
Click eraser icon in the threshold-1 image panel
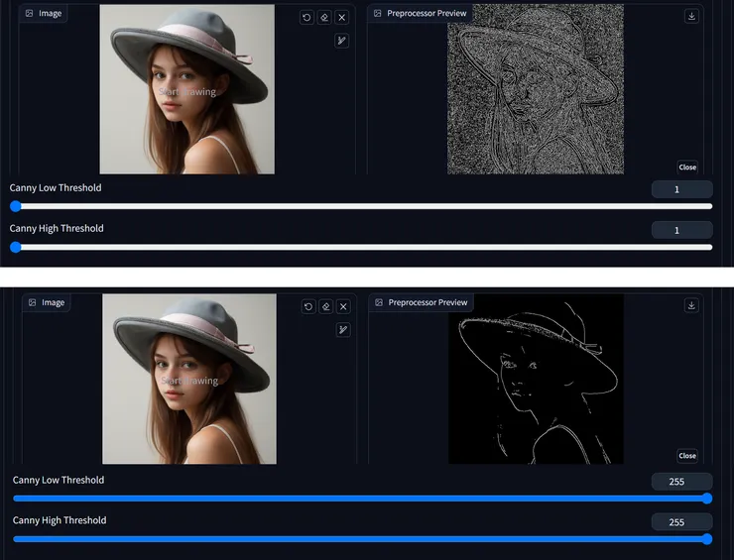tap(324, 17)
